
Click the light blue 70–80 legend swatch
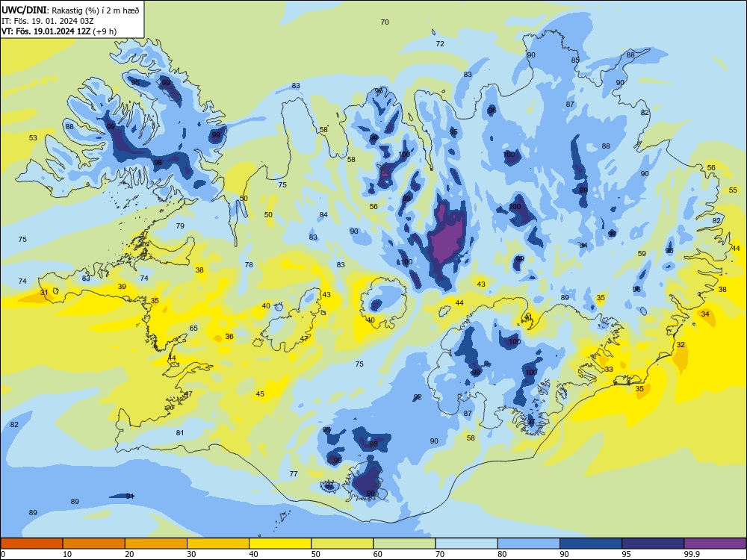466,544
